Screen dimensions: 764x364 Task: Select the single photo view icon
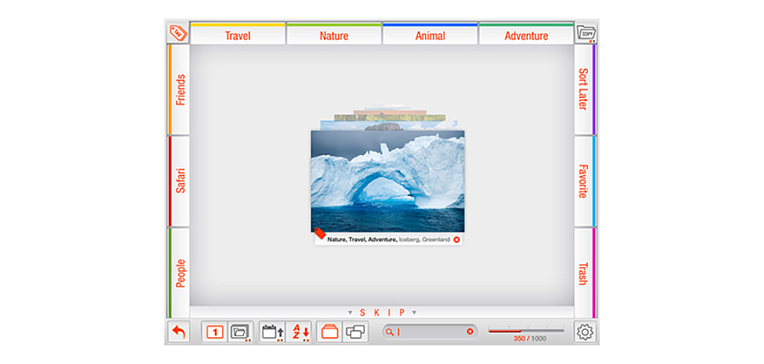[215, 332]
